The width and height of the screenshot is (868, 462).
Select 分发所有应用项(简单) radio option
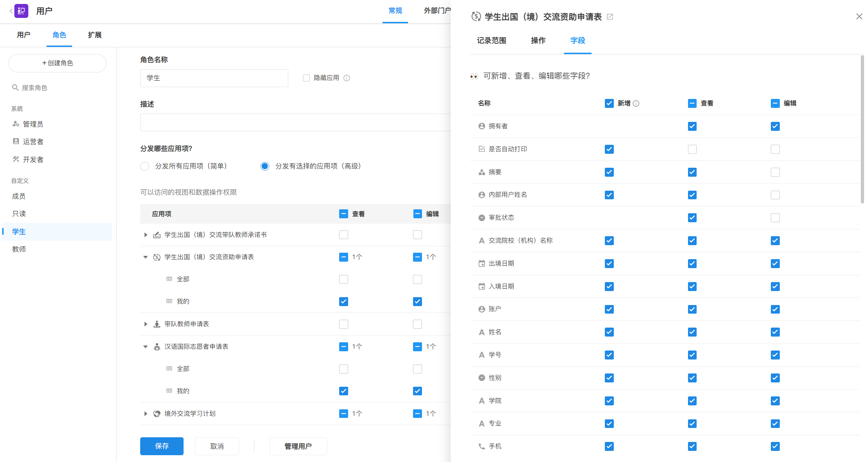[144, 166]
